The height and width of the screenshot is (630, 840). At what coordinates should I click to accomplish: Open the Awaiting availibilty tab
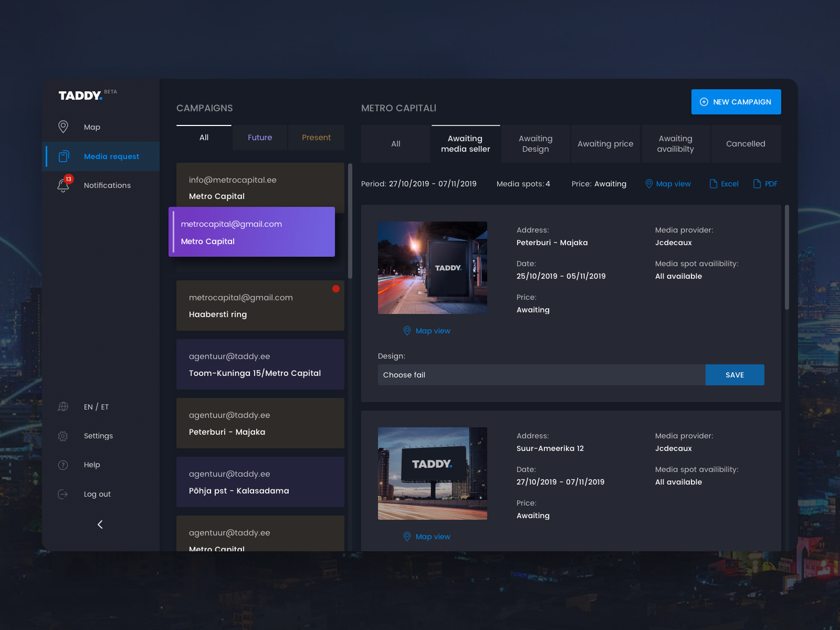[x=676, y=144]
